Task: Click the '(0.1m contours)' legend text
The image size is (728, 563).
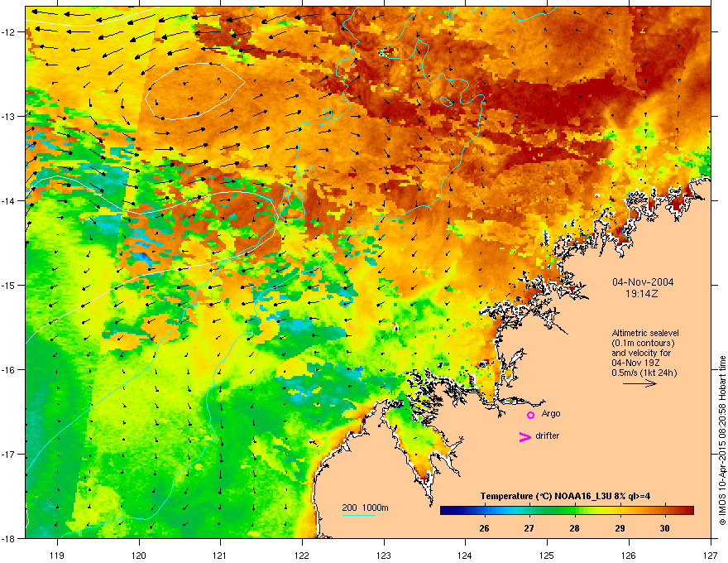Action: click(x=643, y=344)
